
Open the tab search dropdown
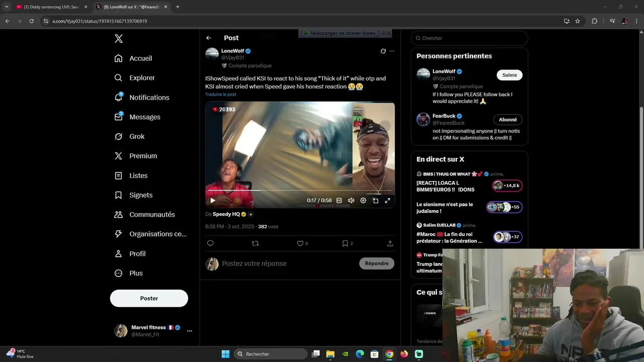tap(7, 7)
